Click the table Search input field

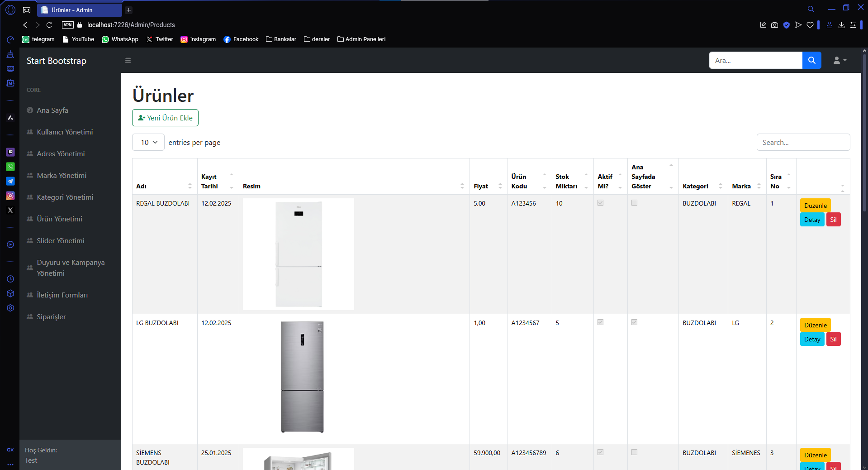point(803,142)
